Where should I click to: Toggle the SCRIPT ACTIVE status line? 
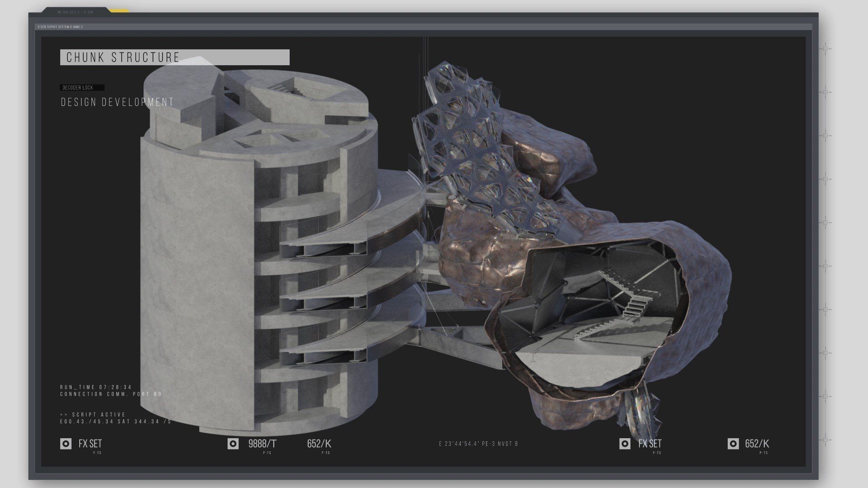tap(93, 415)
